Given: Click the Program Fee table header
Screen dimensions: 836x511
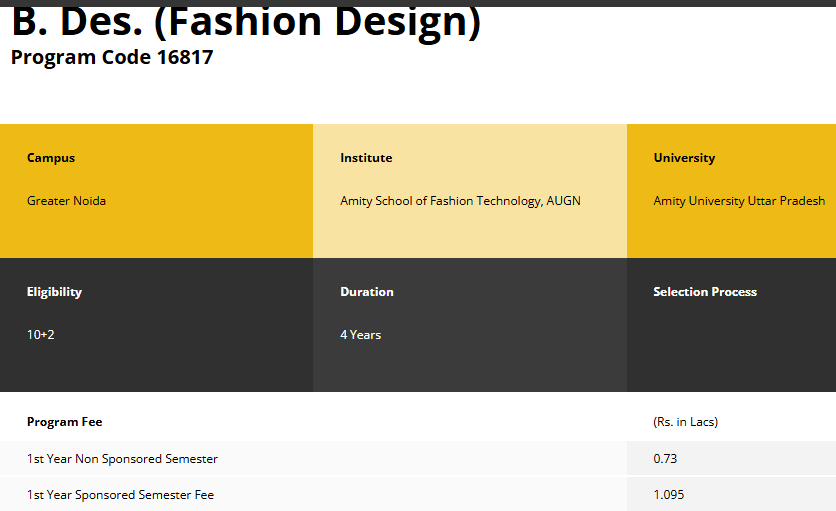Looking at the screenshot, I should coord(65,422).
